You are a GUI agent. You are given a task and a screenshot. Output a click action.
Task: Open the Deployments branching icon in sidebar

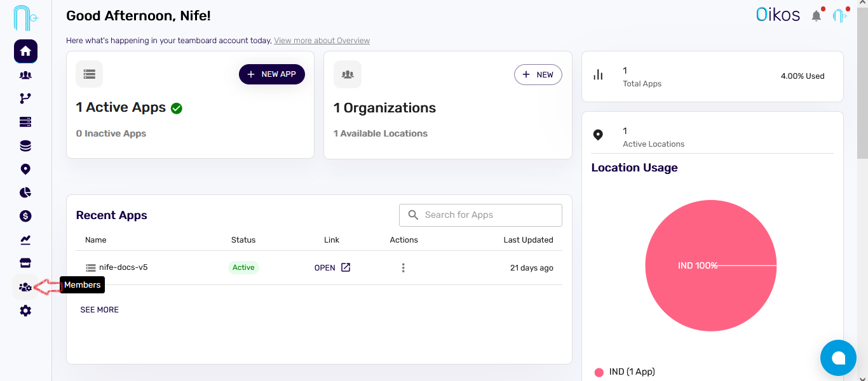coord(25,98)
